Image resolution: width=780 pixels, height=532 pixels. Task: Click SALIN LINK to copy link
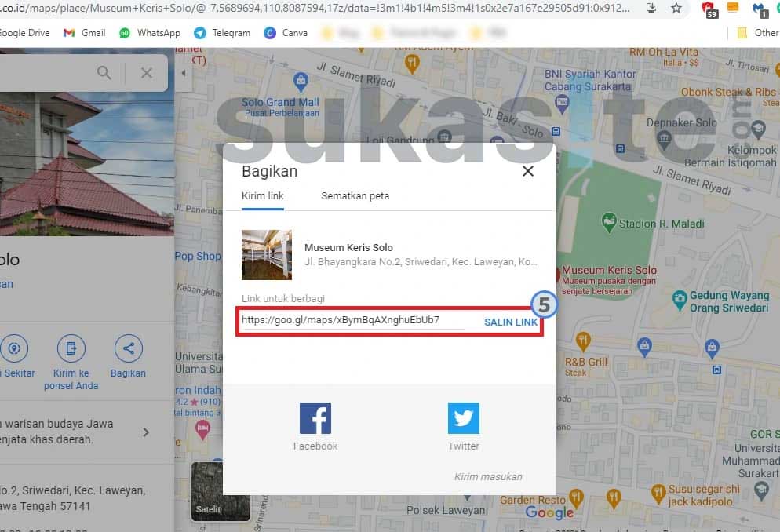511,322
